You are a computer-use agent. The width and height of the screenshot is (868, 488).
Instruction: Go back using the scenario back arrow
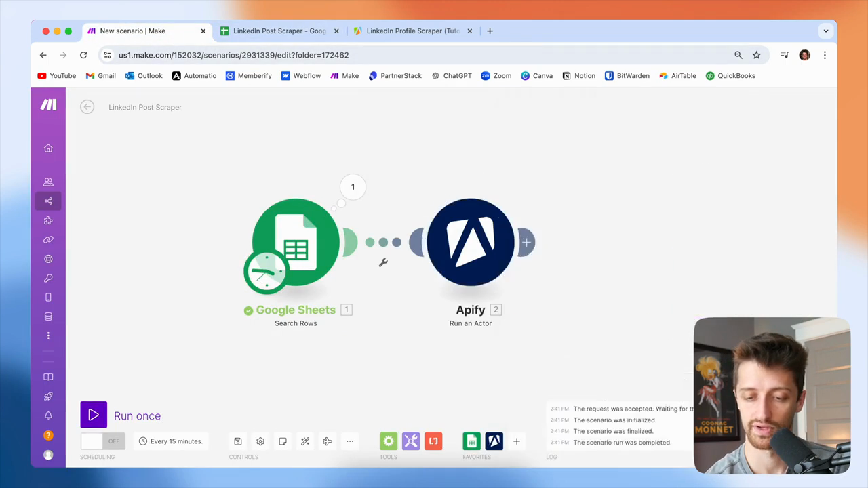click(x=87, y=107)
